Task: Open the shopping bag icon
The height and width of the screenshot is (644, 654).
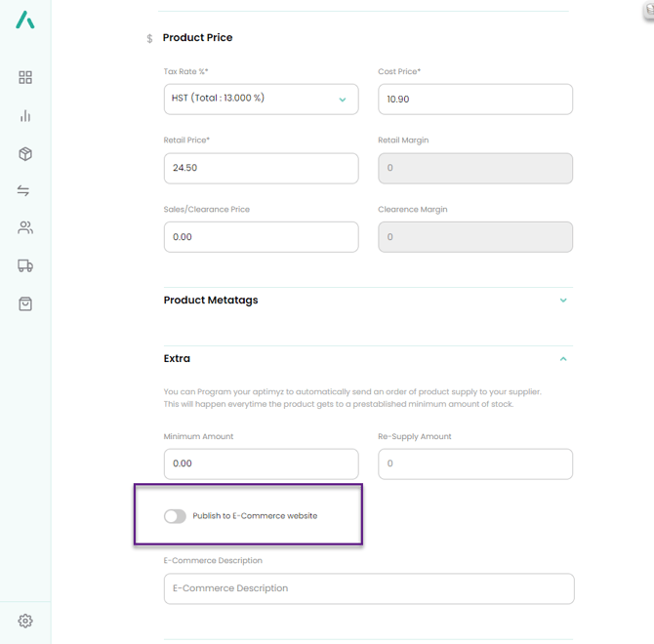Action: click(x=25, y=304)
